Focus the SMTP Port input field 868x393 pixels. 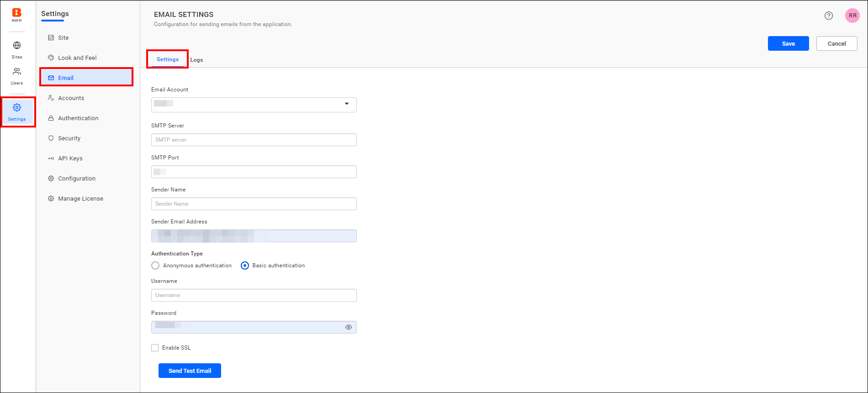254,172
